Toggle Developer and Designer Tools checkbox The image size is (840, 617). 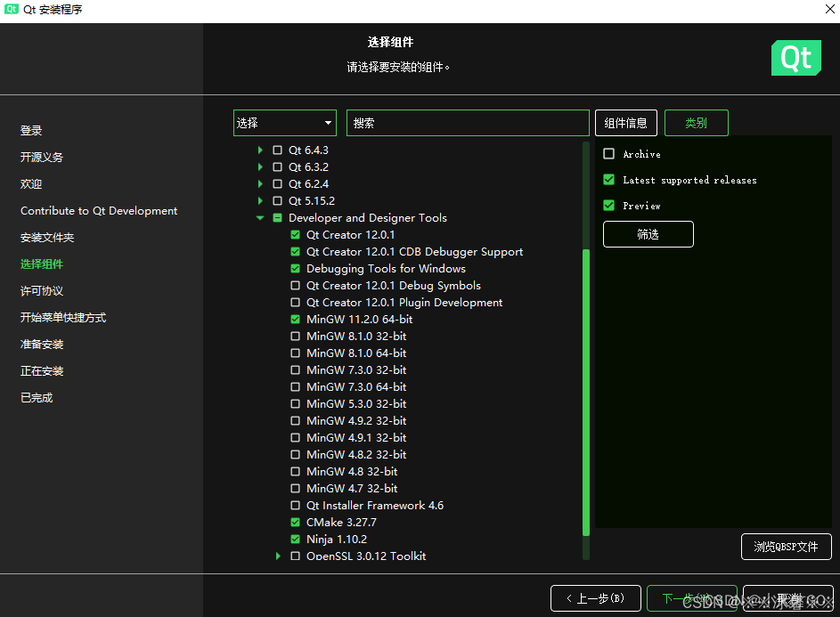click(x=278, y=218)
